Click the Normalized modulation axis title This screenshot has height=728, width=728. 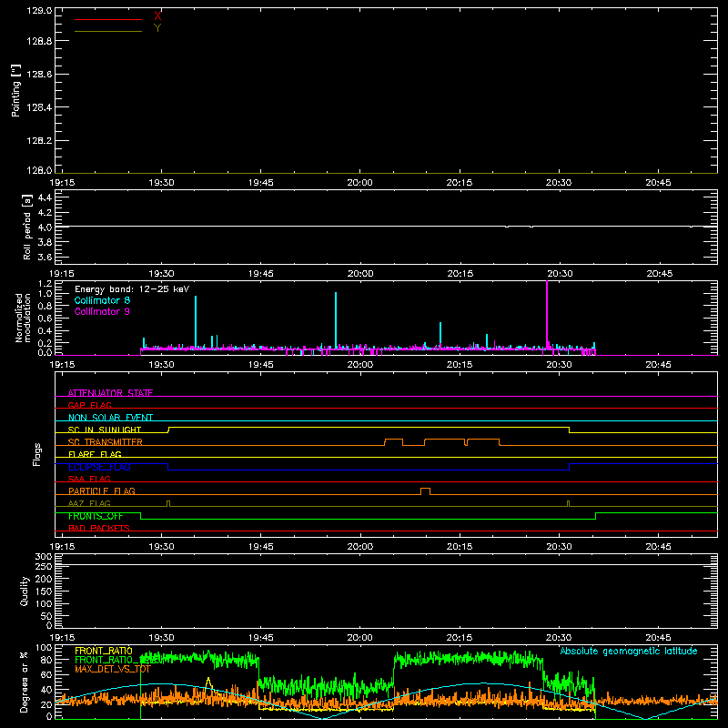[x=23, y=318]
